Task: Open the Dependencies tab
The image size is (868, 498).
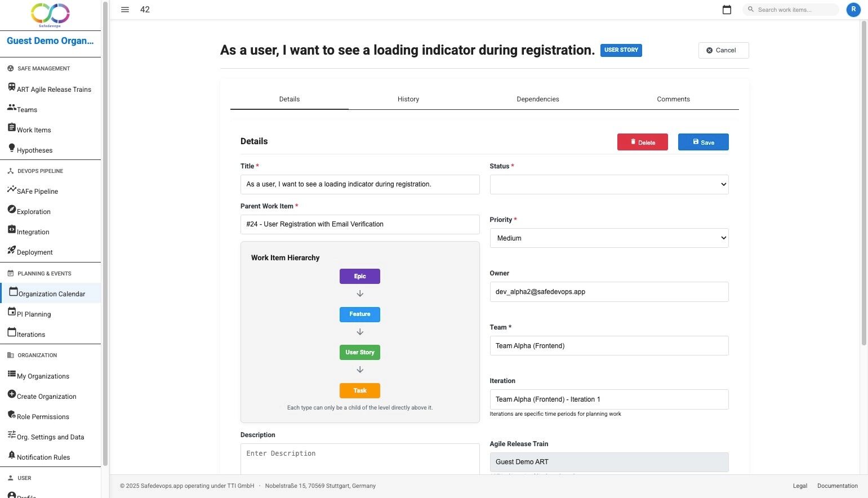Action: tap(537, 99)
